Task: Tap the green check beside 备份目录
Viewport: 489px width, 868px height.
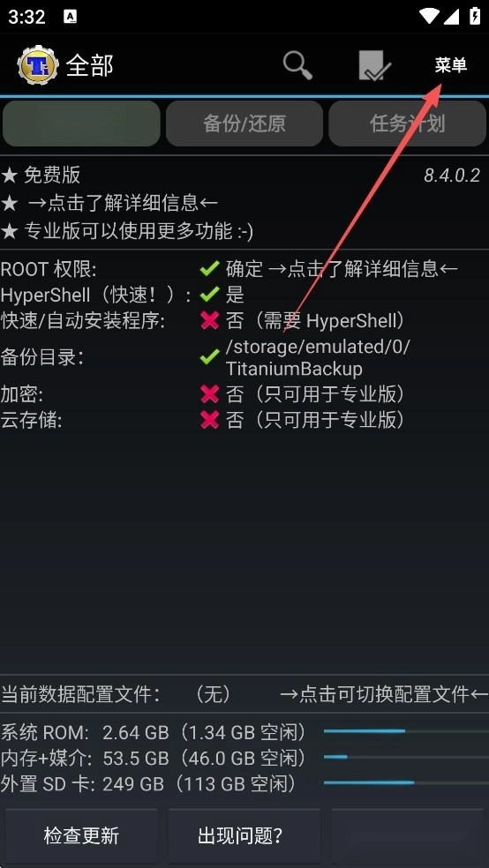Action: point(209,357)
